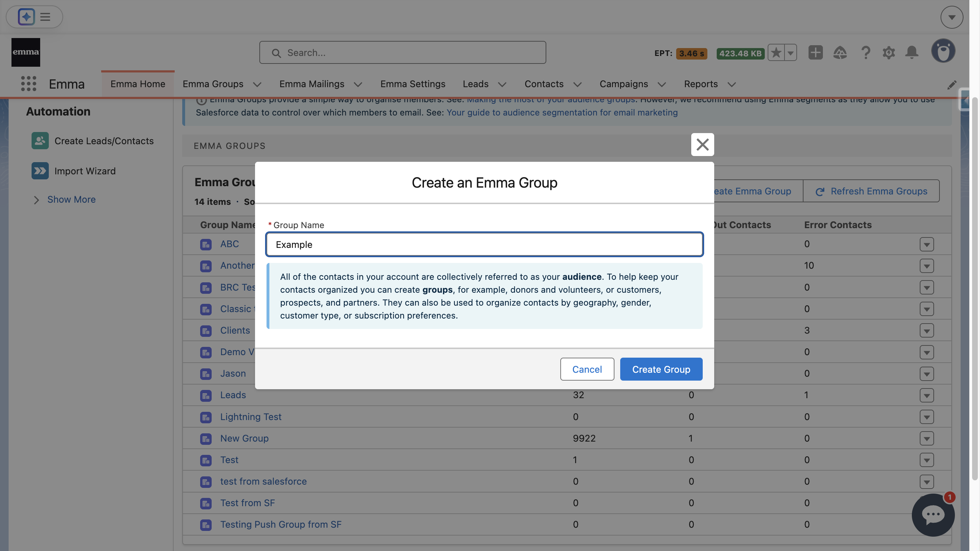The width and height of the screenshot is (980, 551).
Task: Open the Clients group link
Action: point(235,330)
